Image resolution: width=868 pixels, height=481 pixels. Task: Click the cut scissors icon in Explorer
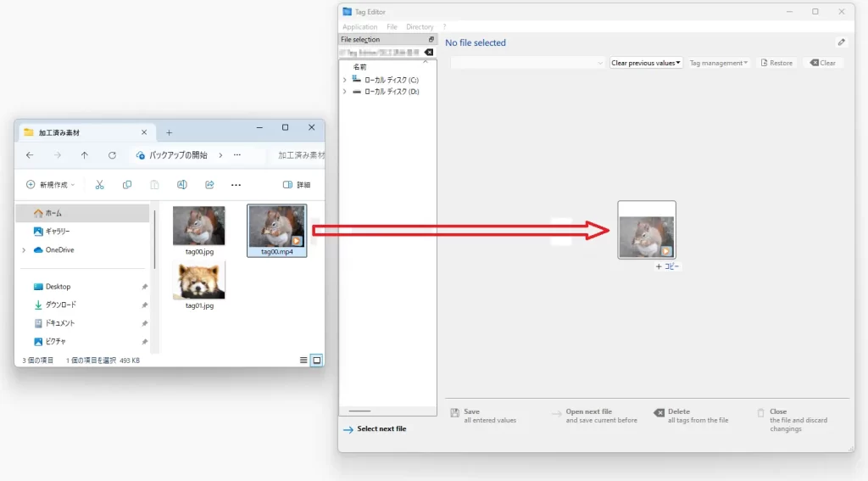coord(99,185)
